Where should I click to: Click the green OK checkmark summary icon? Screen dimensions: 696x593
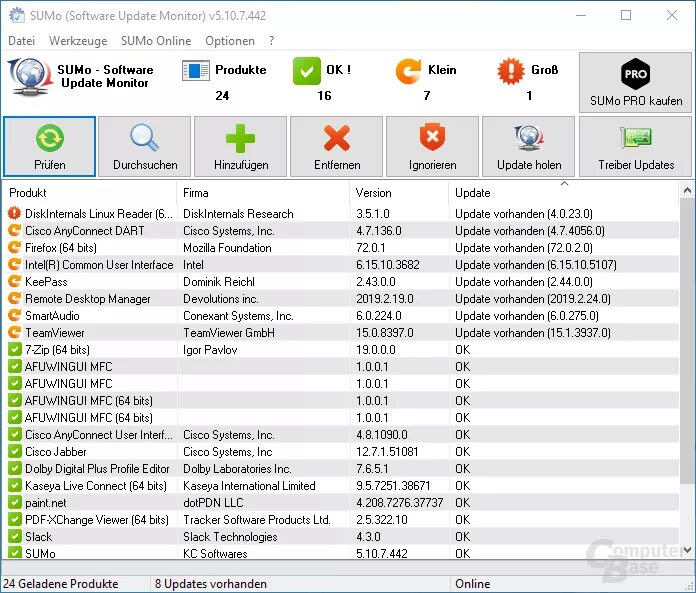tap(306, 71)
